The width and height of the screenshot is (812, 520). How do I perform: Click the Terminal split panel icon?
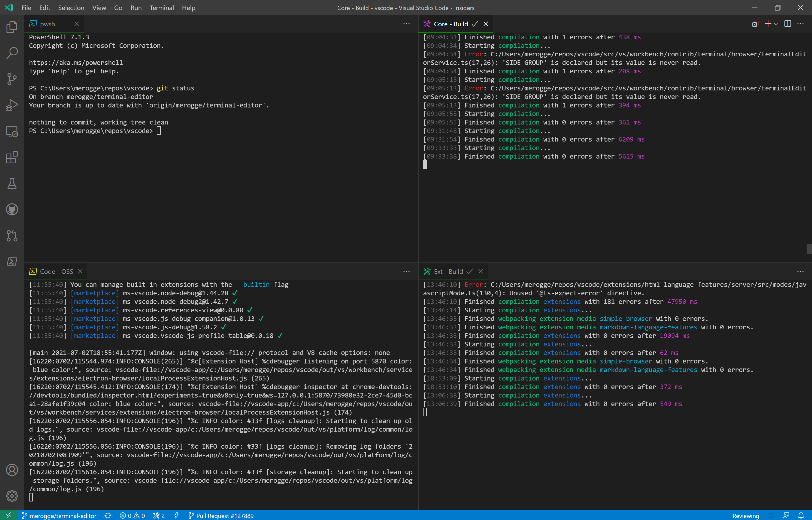pos(787,24)
